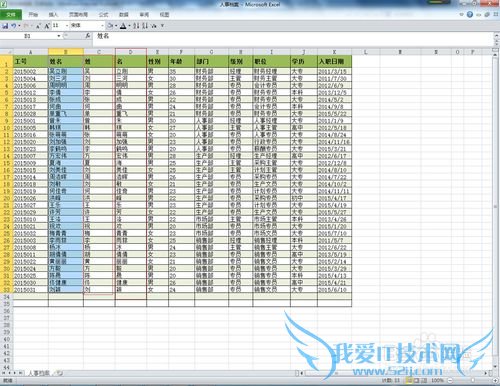Image resolution: width=500 pixels, height=386 pixels.
Task: Open the Undo history dropdown arrow
Action: point(19,26)
